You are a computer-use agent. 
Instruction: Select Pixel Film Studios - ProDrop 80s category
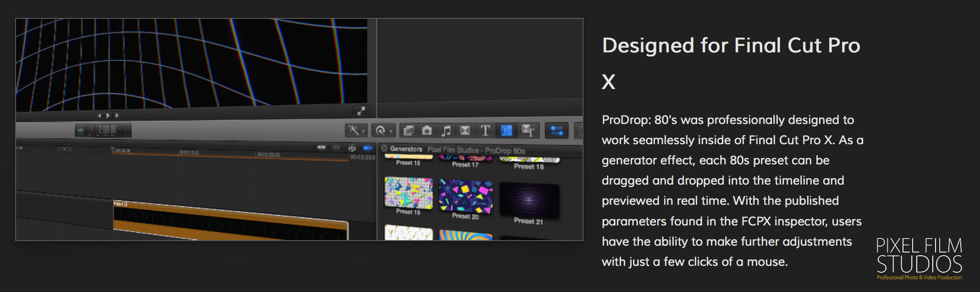click(x=476, y=150)
